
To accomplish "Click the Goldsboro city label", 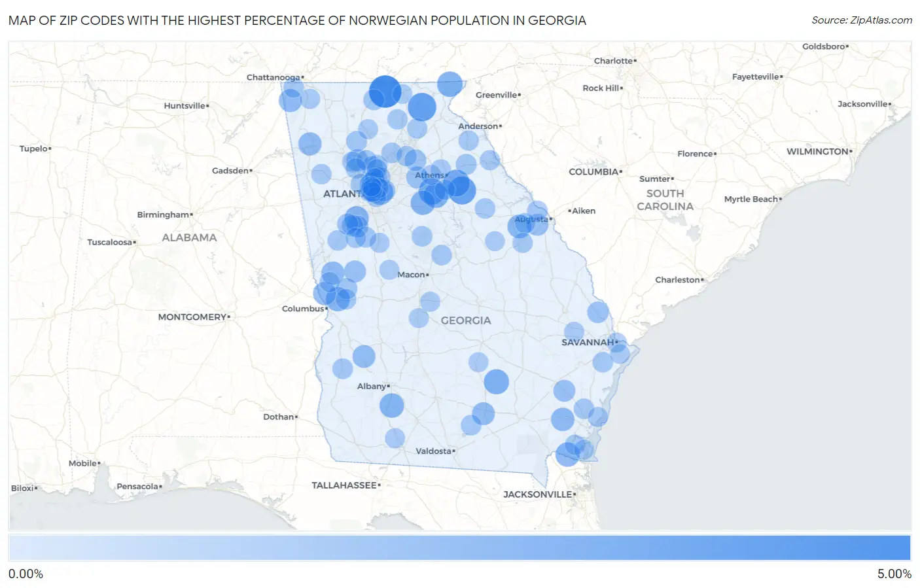I will click(824, 46).
